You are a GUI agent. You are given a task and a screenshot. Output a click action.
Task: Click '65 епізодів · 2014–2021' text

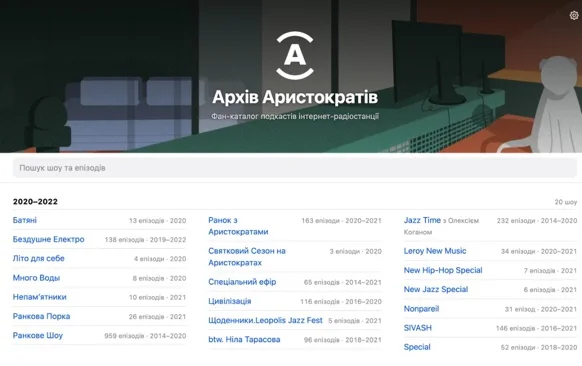click(x=343, y=282)
